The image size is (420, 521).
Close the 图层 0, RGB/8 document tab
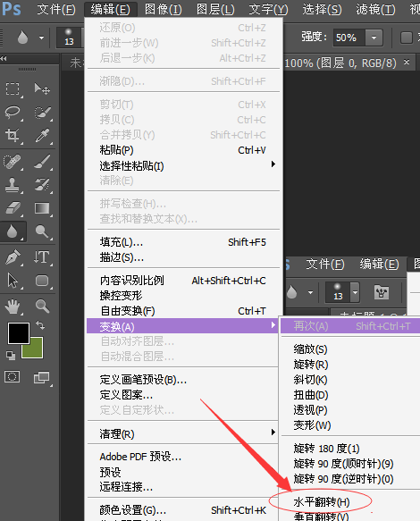(x=407, y=62)
